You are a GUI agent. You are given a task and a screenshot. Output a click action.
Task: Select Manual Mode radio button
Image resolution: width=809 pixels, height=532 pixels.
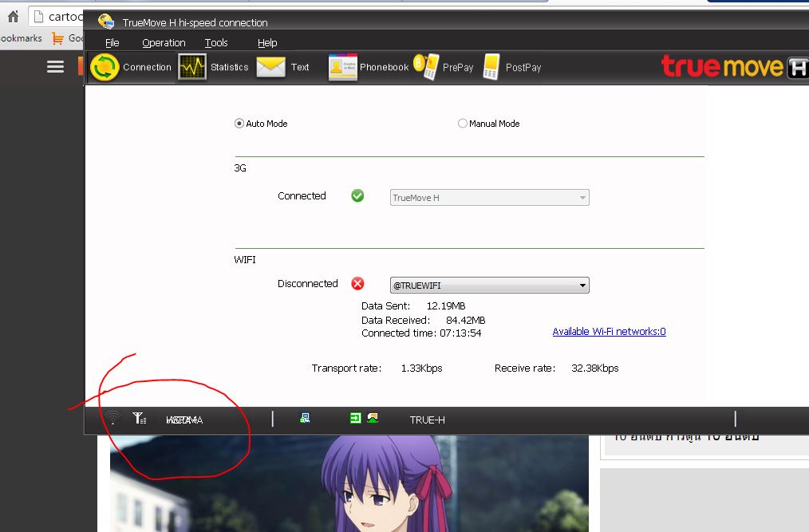click(x=462, y=124)
